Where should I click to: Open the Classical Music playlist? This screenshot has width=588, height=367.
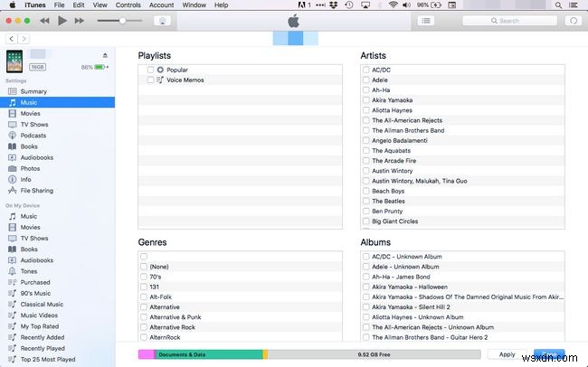pyautogui.click(x=42, y=305)
